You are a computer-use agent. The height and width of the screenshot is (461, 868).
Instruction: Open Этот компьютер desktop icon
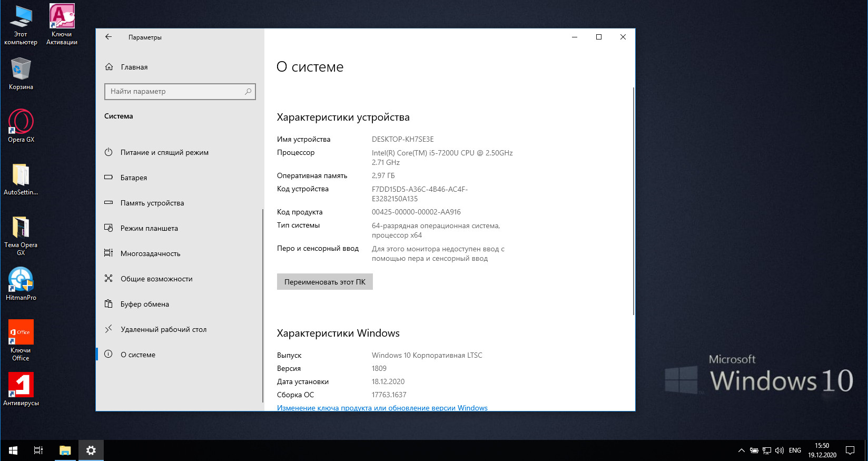point(21,25)
